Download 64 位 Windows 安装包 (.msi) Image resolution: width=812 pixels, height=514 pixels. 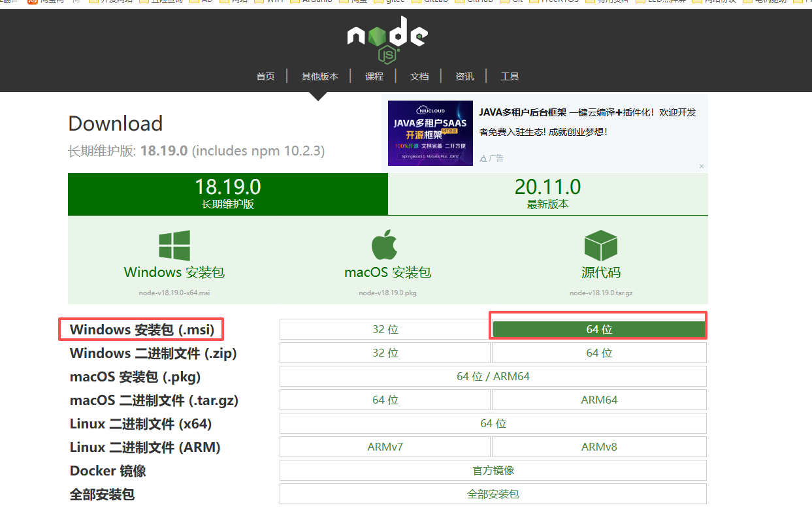pos(599,329)
